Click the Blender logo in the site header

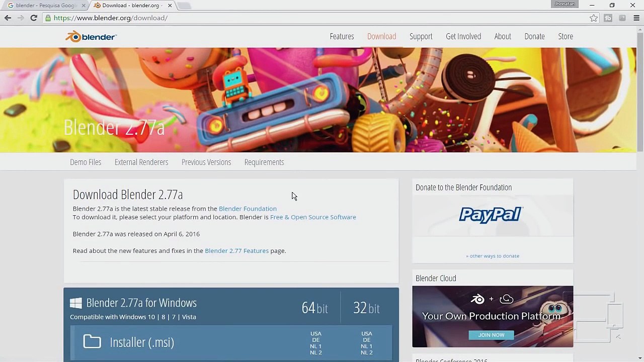(x=91, y=37)
